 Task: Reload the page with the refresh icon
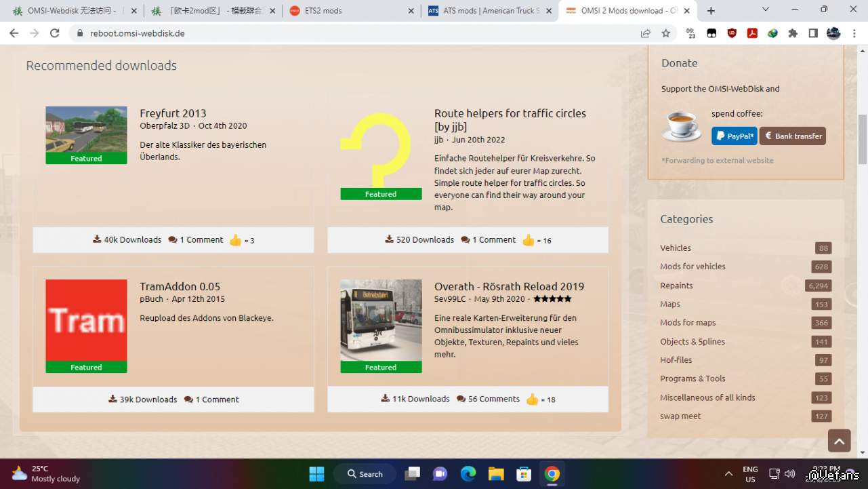coord(55,33)
